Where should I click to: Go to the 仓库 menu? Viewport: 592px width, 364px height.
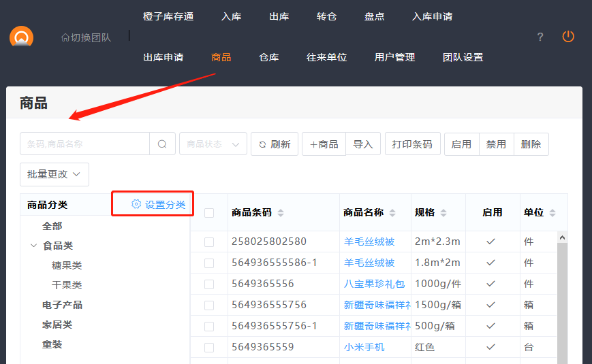[x=269, y=57]
